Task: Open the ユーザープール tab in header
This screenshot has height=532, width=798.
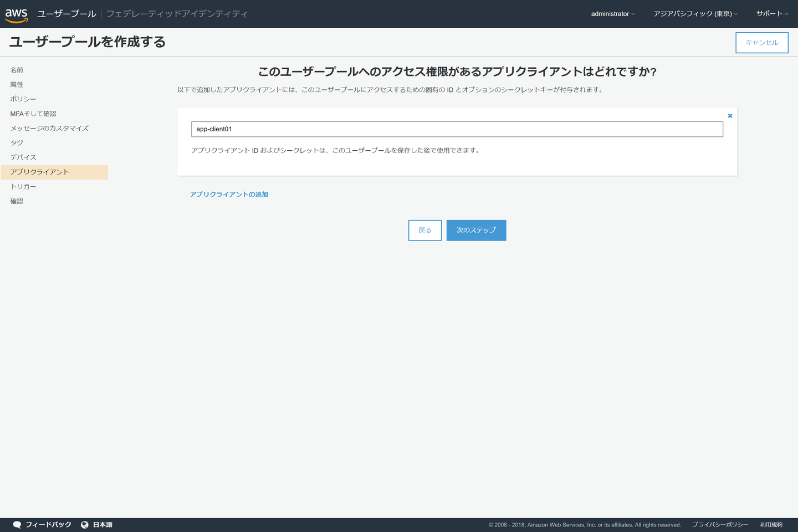Action: click(66, 14)
